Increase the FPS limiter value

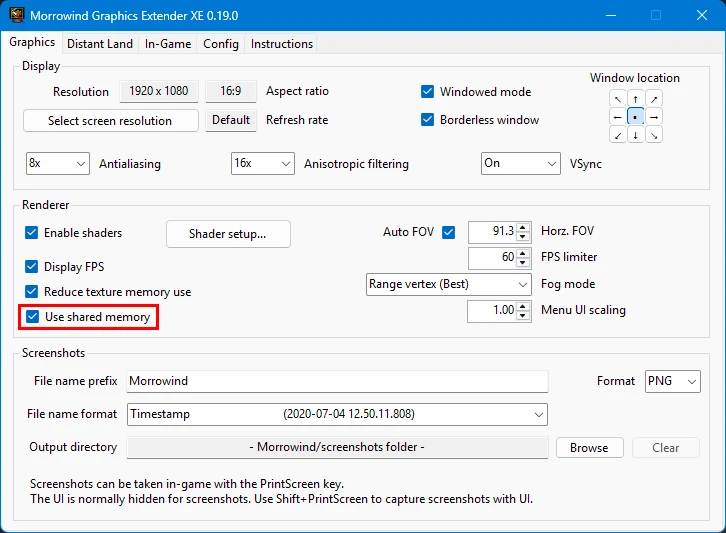pyautogui.click(x=523, y=253)
